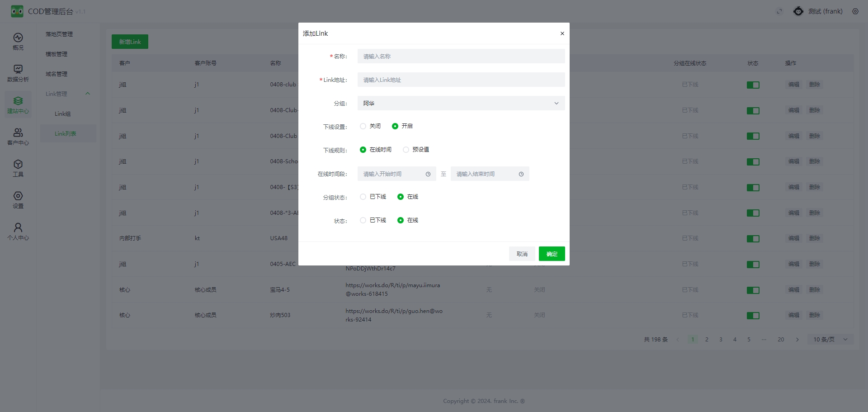Toggle status switch for 炒肉503 row
This screenshot has width=868, height=412.
point(753,316)
